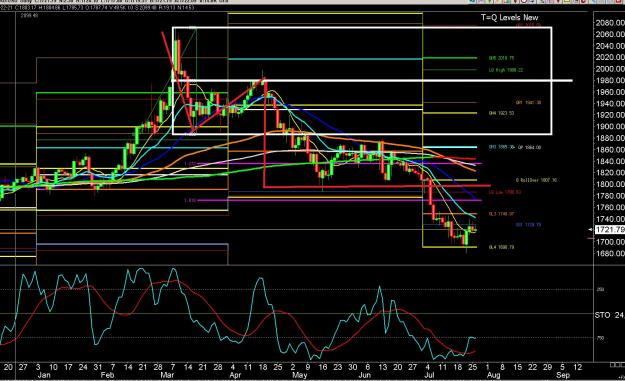Click the 1800.00 price axis label
The image size is (625, 381).
click(x=610, y=184)
